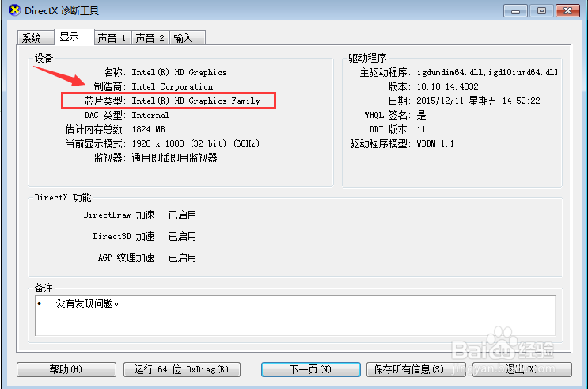Image resolution: width=588 pixels, height=389 pixels.
Task: Click the 主驱动程序 driver file names text
Action: click(487, 72)
